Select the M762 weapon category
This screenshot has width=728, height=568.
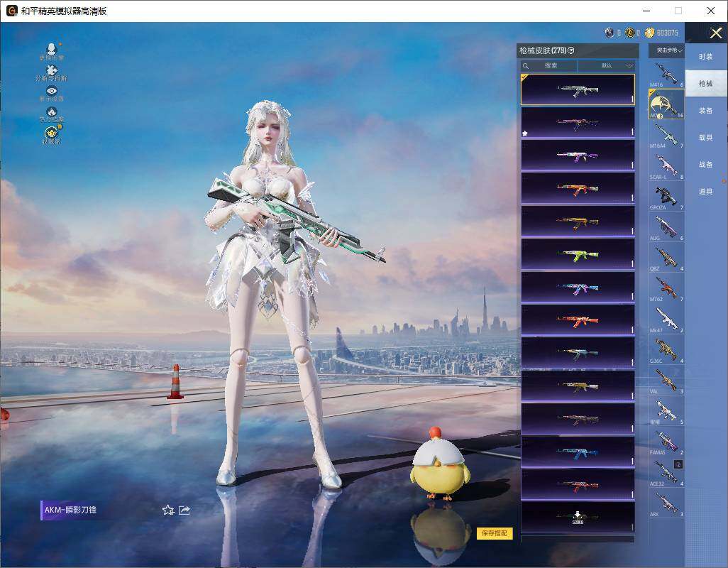click(x=666, y=289)
